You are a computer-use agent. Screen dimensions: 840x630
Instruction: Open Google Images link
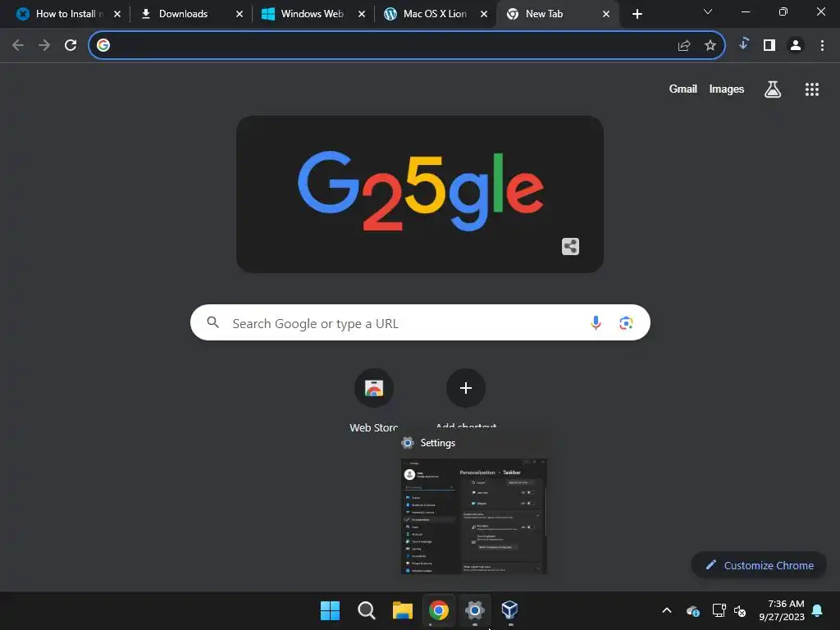click(727, 89)
